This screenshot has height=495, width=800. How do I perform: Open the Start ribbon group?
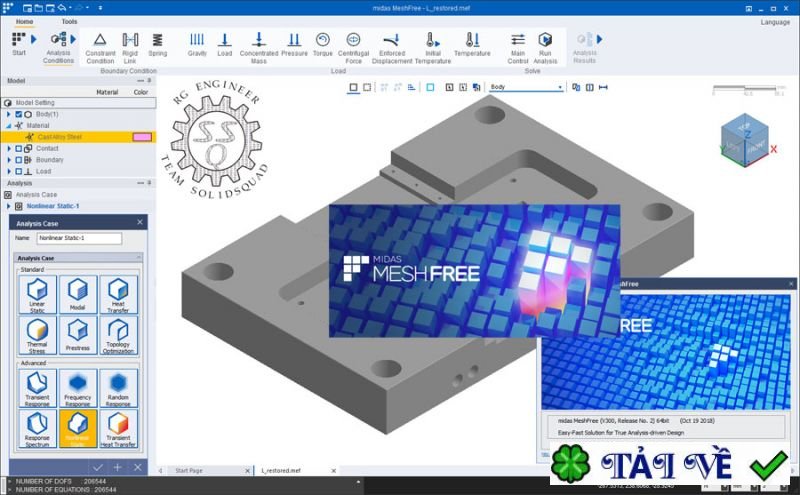19,43
